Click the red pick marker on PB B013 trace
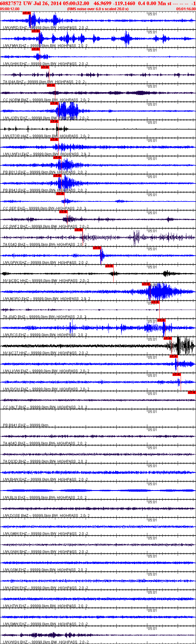The height and width of the screenshot is (644, 196). coord(57,158)
